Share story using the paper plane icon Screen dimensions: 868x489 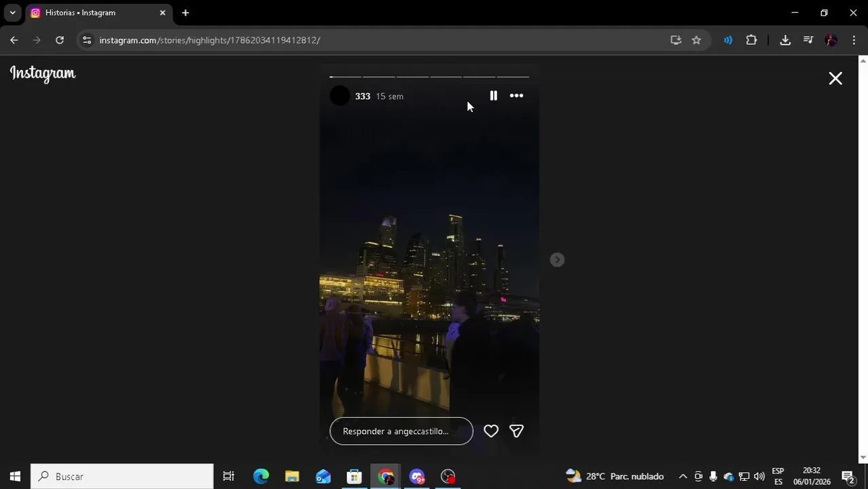(x=516, y=431)
